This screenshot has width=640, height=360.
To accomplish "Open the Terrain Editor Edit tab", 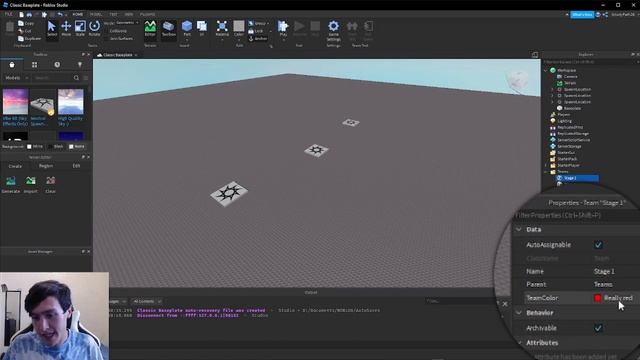I will pos(76,166).
